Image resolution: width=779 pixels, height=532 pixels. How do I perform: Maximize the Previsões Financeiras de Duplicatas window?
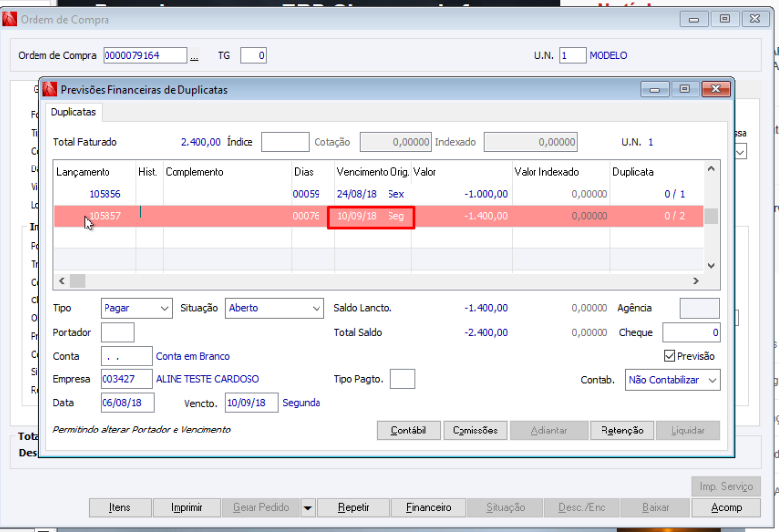click(x=685, y=89)
